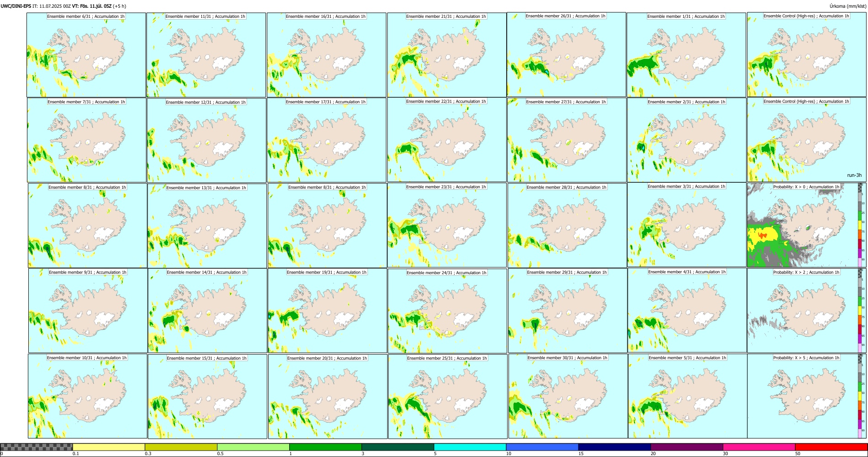View the Ensemble member 17/31 map panel
Viewport: 868px width, 457px height.
click(327, 140)
